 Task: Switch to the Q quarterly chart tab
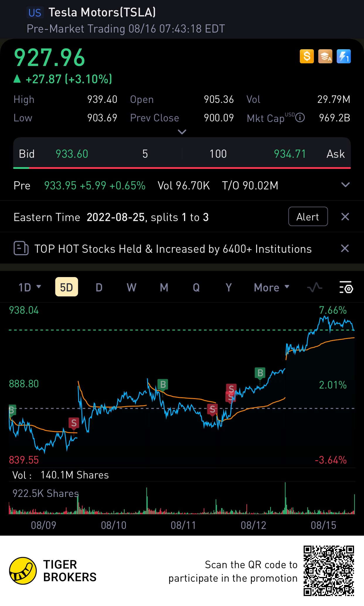point(196,287)
